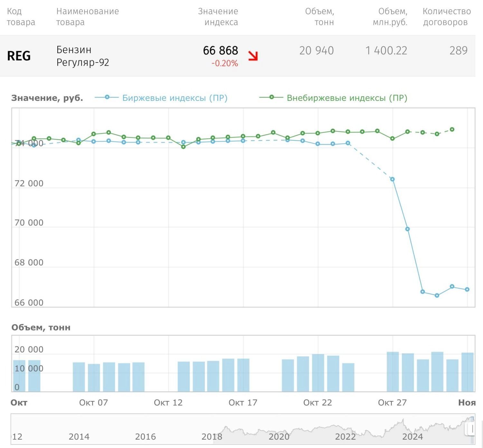Click the blue data point near 70 000 level

click(407, 229)
